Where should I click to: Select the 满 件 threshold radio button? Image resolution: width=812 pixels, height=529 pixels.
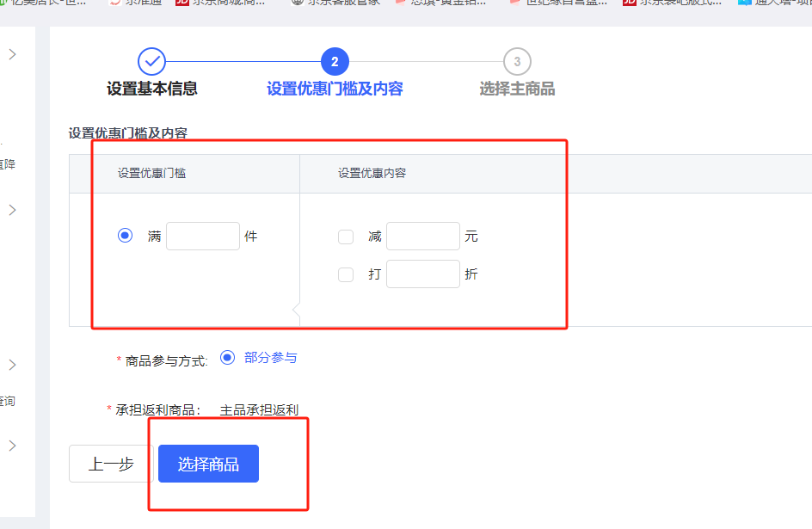click(126, 236)
